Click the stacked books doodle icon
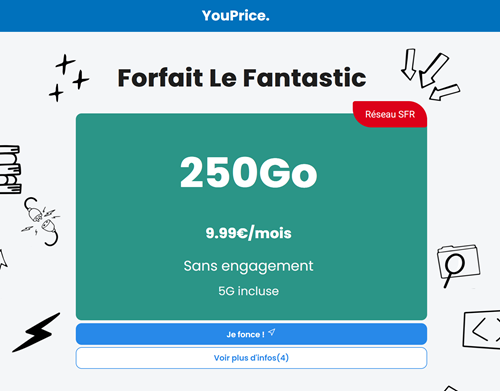This screenshot has width=500, height=391. coord(10,169)
